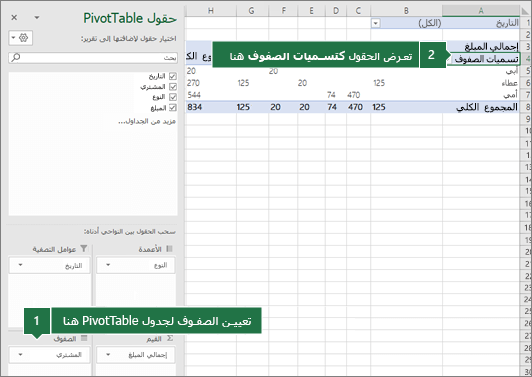The image size is (532, 377).
Task: Open the إجمالي المبلغ dropdown in the values area
Action: (108, 355)
